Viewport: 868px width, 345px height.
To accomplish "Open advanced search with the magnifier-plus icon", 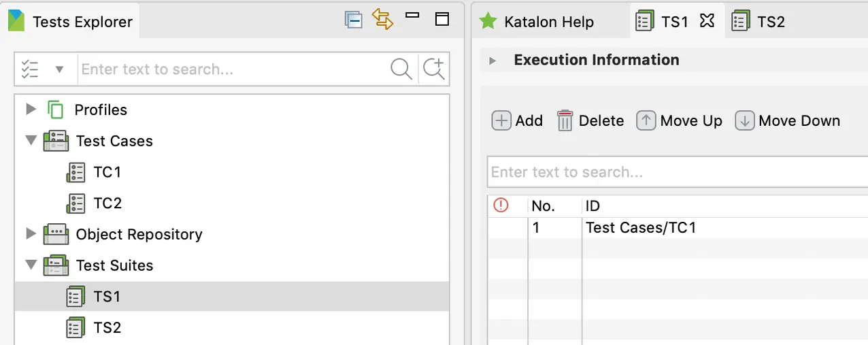I will 433,69.
